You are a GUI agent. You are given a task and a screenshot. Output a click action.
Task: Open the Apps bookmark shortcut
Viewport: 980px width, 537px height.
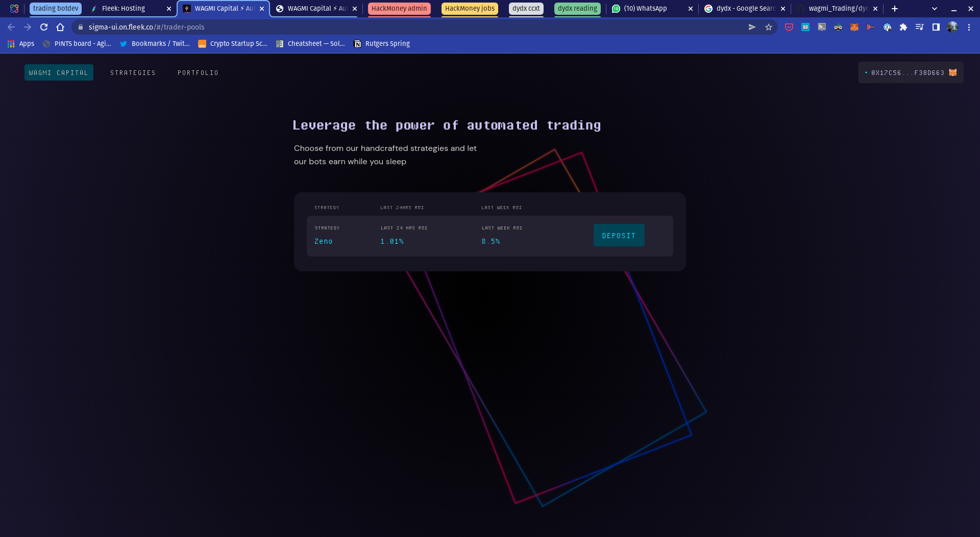21,44
